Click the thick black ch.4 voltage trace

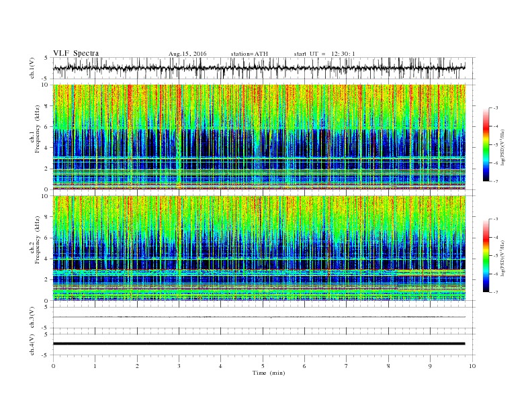pyautogui.click(x=259, y=344)
